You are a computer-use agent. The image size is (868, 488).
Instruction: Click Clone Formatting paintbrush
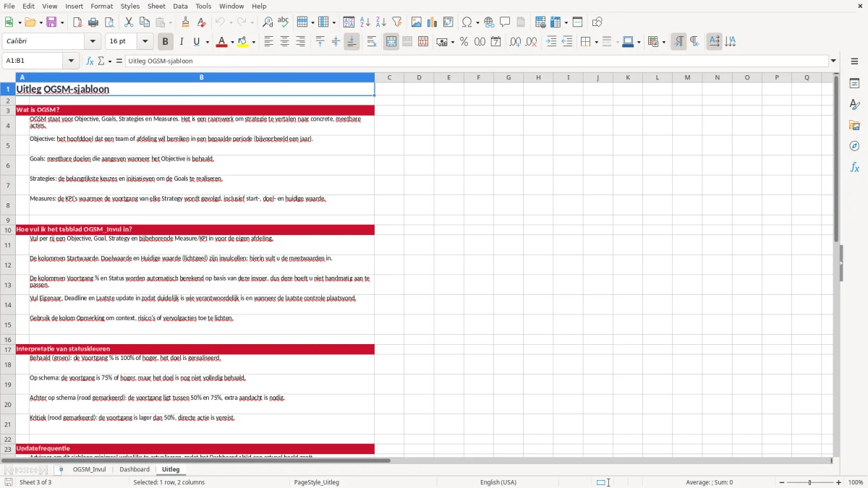coord(185,22)
